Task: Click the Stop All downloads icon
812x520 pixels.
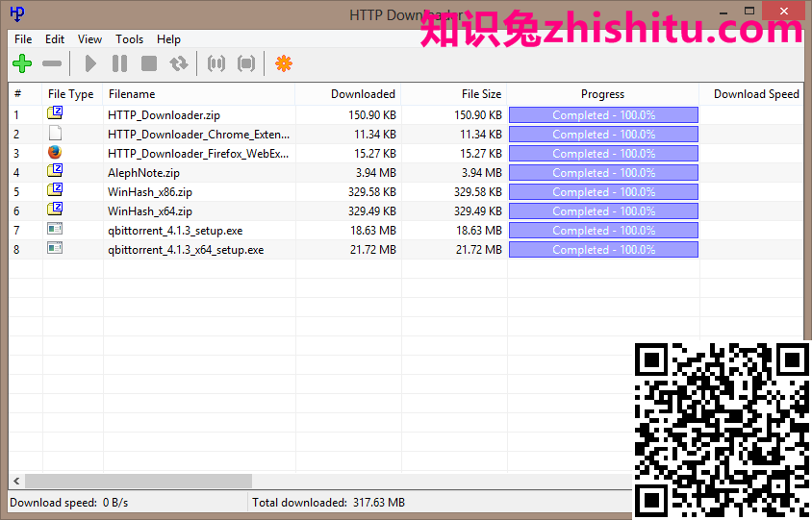Action: (x=246, y=63)
